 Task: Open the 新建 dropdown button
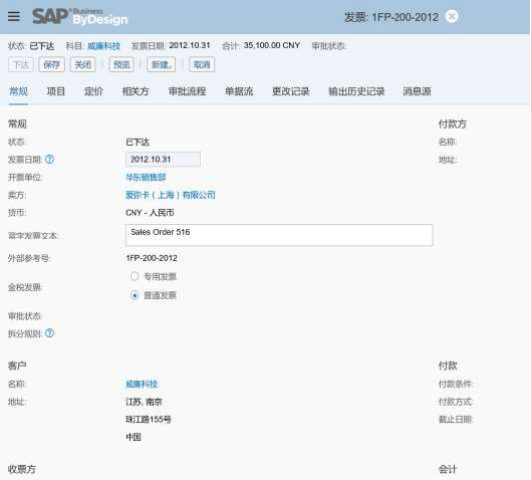[x=161, y=64]
